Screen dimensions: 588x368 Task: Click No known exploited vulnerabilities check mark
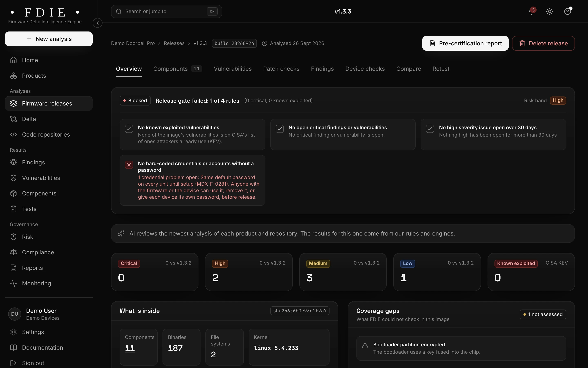click(x=129, y=129)
